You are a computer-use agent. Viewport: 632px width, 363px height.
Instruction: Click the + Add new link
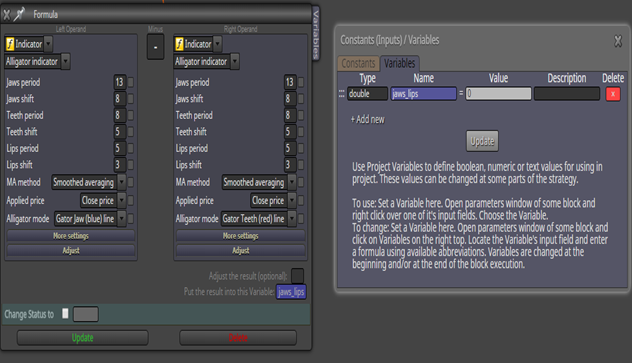367,120
